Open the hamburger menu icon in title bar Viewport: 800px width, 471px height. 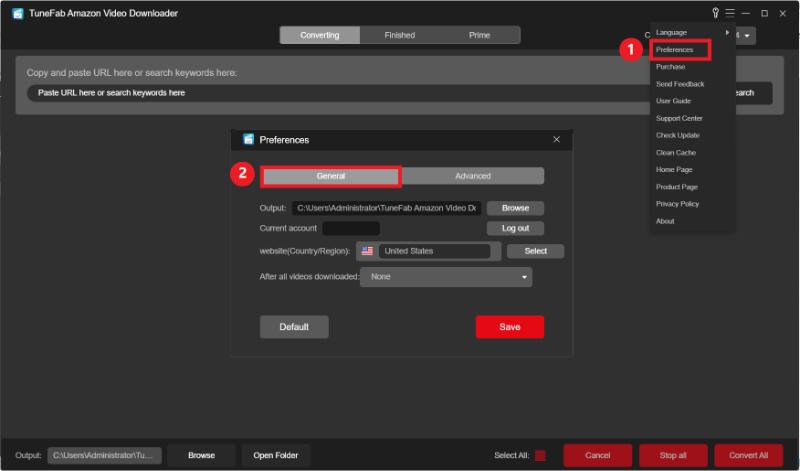(730, 13)
